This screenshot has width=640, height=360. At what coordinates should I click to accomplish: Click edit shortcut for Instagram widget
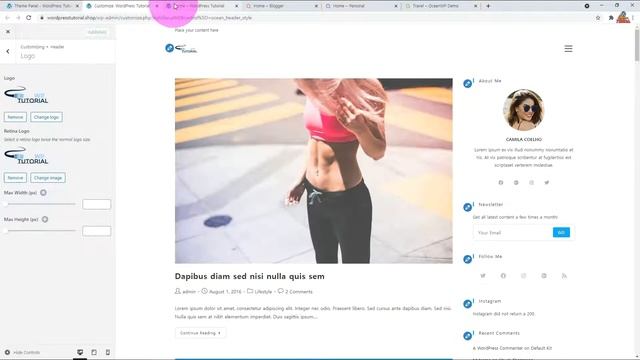468,304
